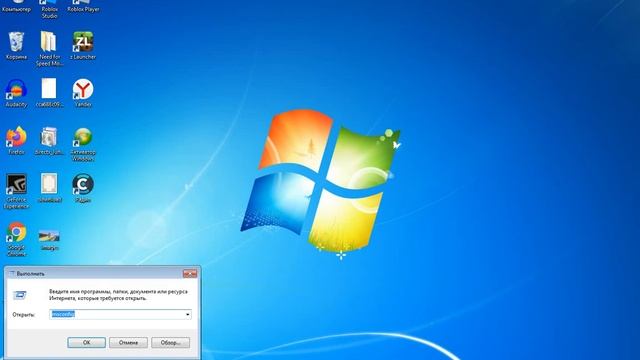Open the Активатор Windows shortcut
The height and width of the screenshot is (360, 640).
pos(83,144)
